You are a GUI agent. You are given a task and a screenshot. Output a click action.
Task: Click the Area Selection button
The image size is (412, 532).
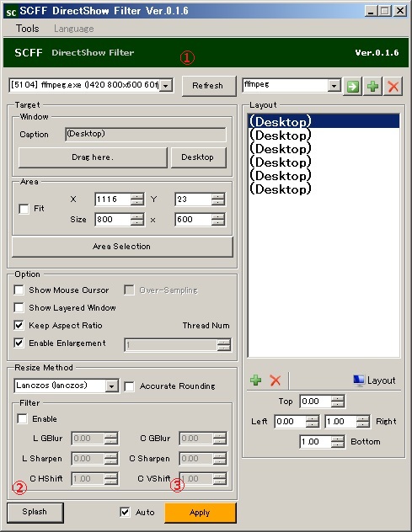pos(122,247)
